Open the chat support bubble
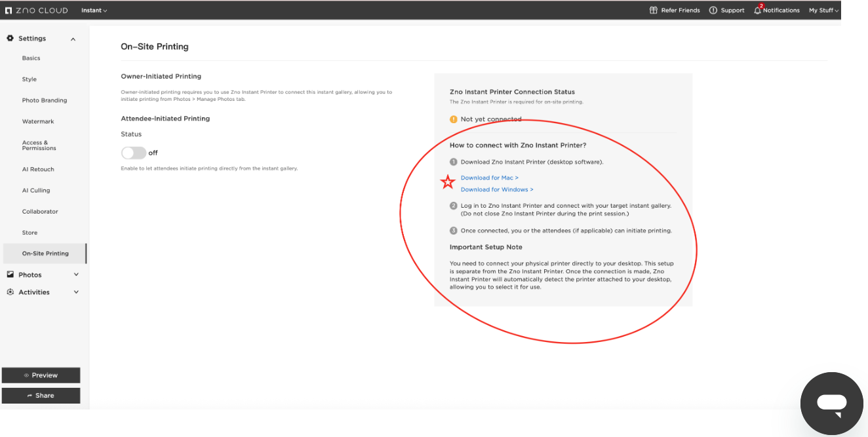Viewport: 868px width, 437px height. click(831, 403)
